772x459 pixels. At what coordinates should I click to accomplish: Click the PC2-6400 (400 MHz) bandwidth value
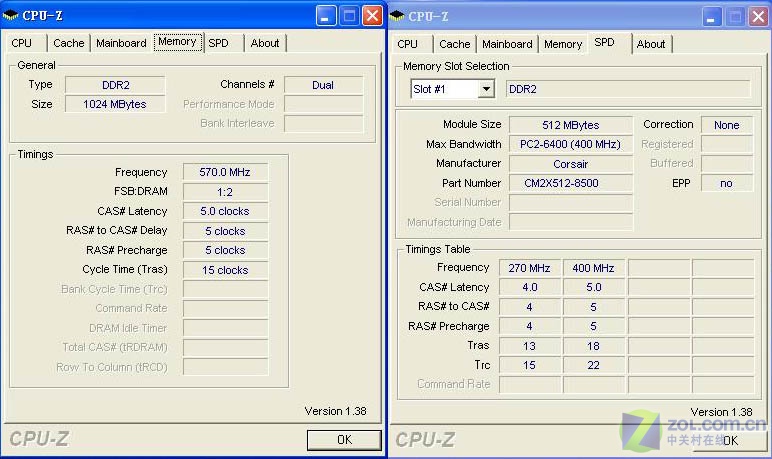click(571, 144)
